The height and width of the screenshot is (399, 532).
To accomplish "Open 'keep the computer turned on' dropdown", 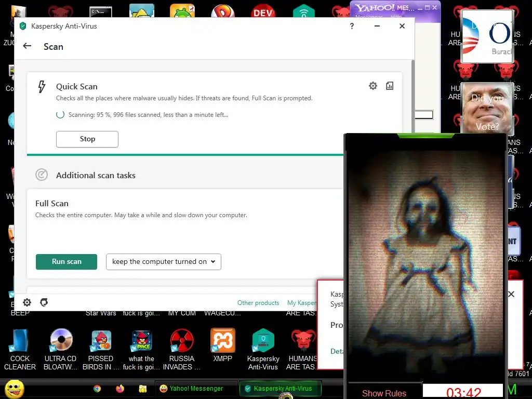I will (x=164, y=262).
